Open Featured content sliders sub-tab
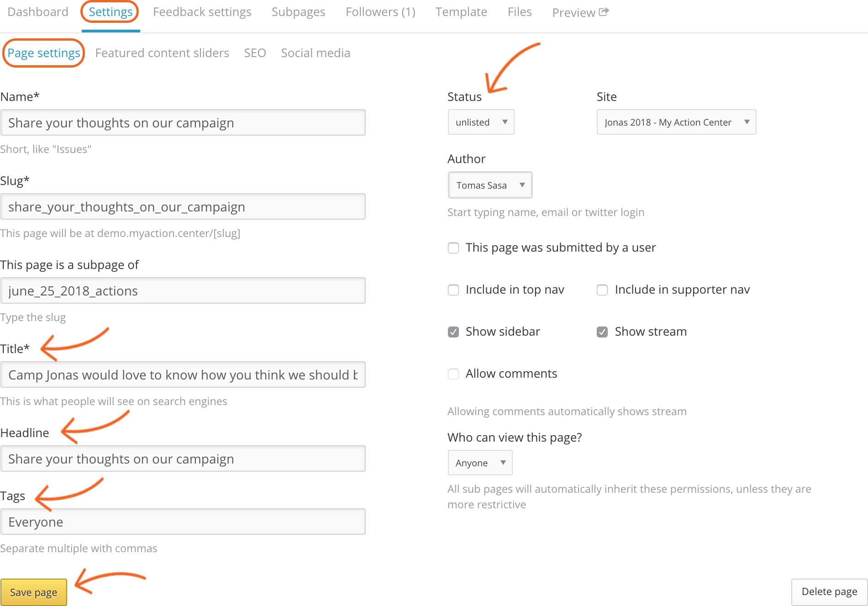 162,53
